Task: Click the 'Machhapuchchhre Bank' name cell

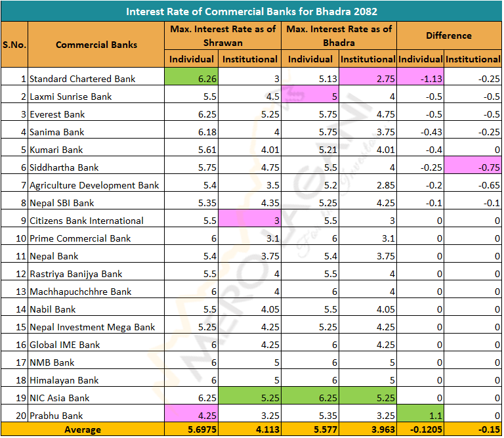Action: click(x=96, y=289)
